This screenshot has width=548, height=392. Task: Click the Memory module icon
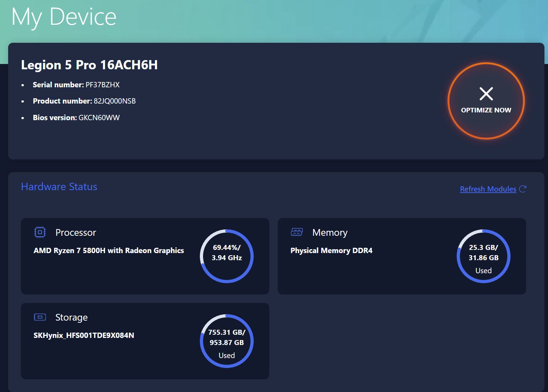point(297,232)
